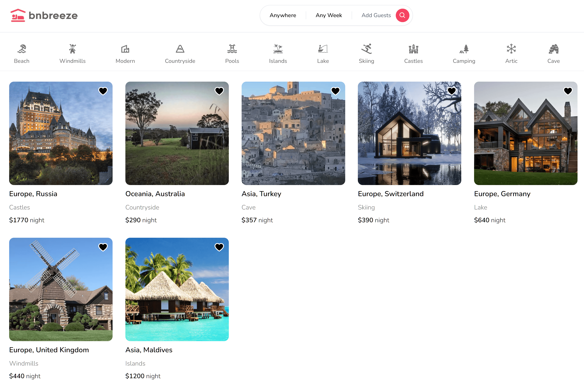Click the Windmills category label
Image resolution: width=584 pixels, height=392 pixels.
(x=73, y=61)
